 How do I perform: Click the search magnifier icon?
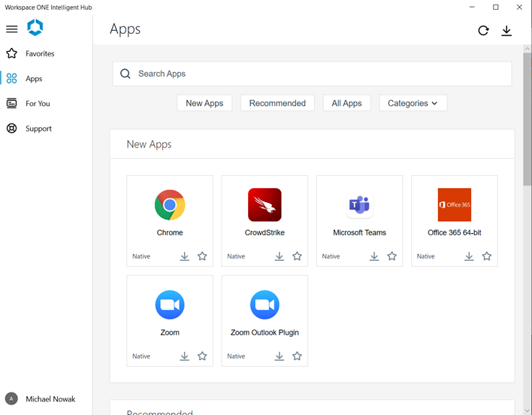coord(125,74)
